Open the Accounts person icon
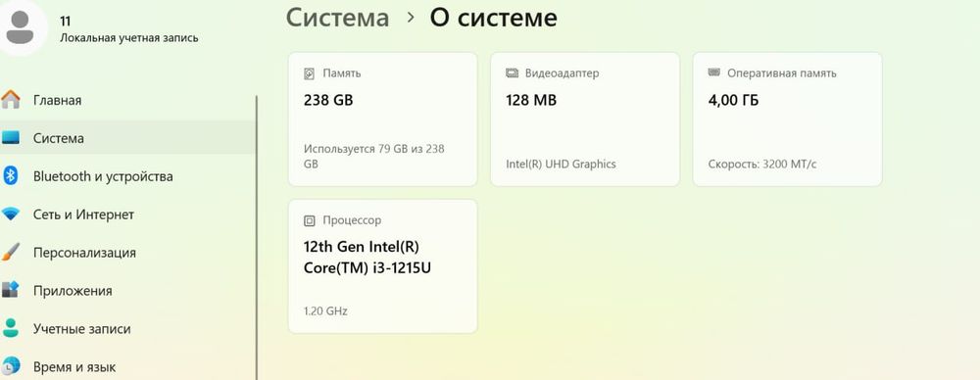The height and width of the screenshot is (380, 980). pyautogui.click(x=11, y=328)
